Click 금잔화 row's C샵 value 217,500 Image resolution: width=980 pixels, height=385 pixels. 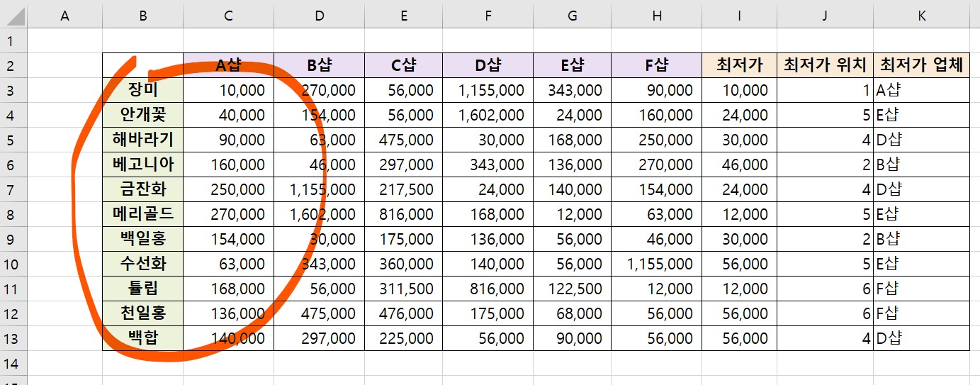pyautogui.click(x=403, y=189)
